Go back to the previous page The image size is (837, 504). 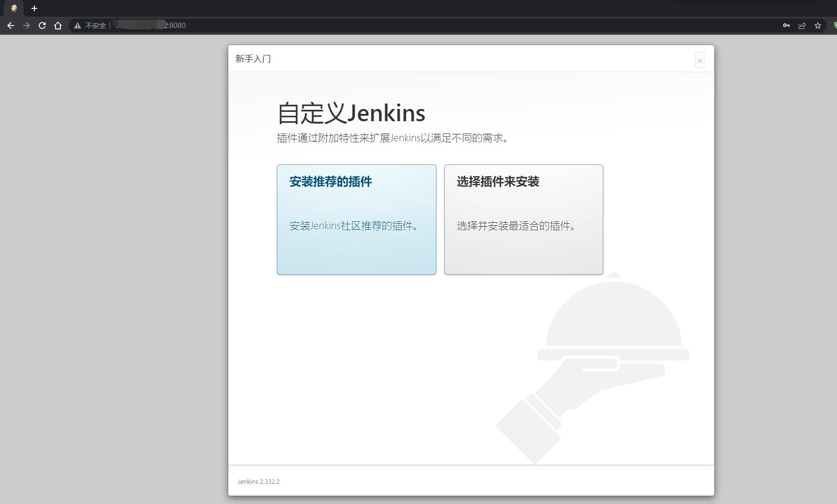pyautogui.click(x=11, y=26)
